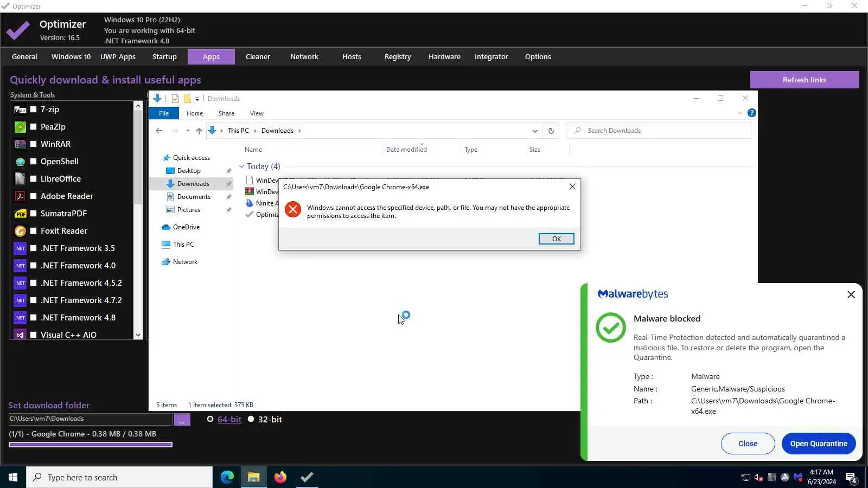This screenshot has height=488, width=868.
Task: Select the Adobe Reader checkbox
Action: click(x=34, y=196)
